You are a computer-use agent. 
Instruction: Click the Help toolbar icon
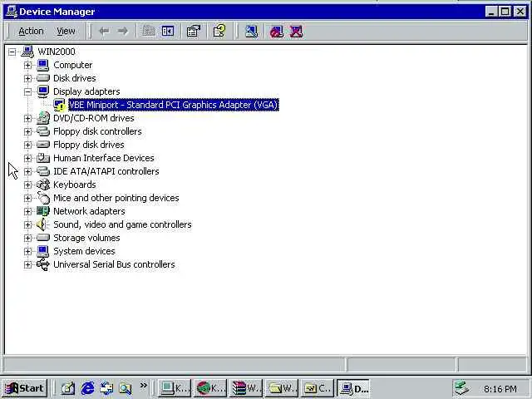(x=219, y=32)
